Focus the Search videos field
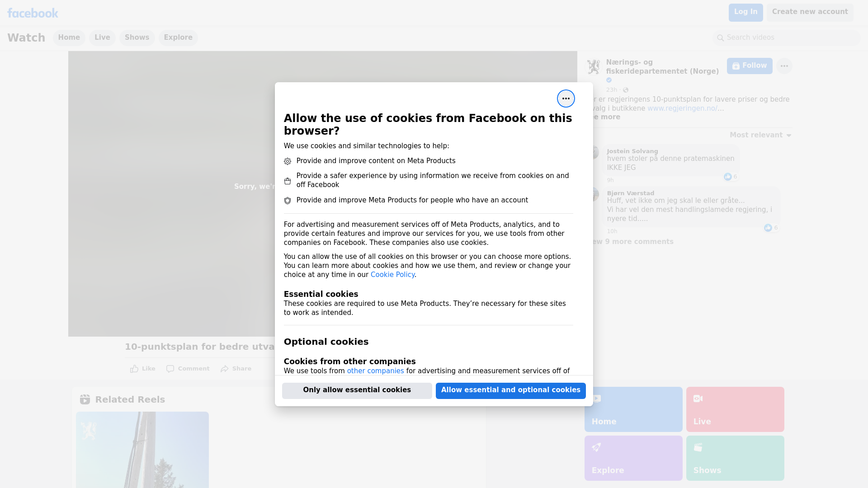 (x=787, y=38)
